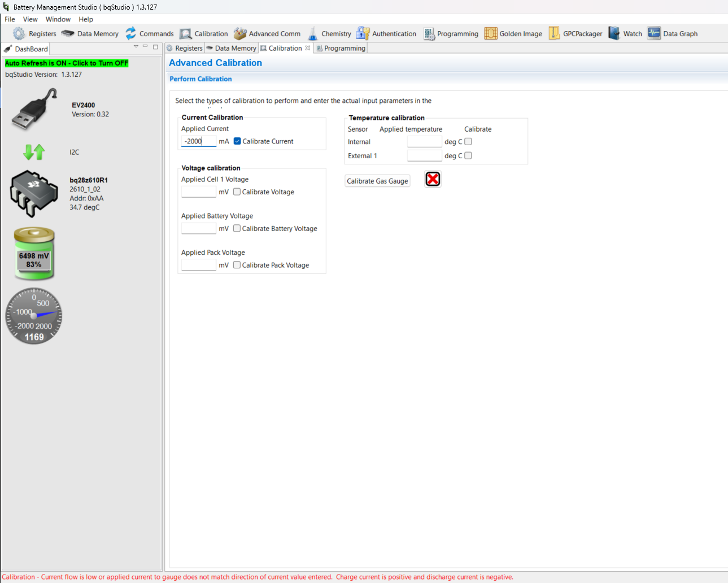
Task: Enable the Calibrate Battery Voltage checkbox
Action: 237,229
